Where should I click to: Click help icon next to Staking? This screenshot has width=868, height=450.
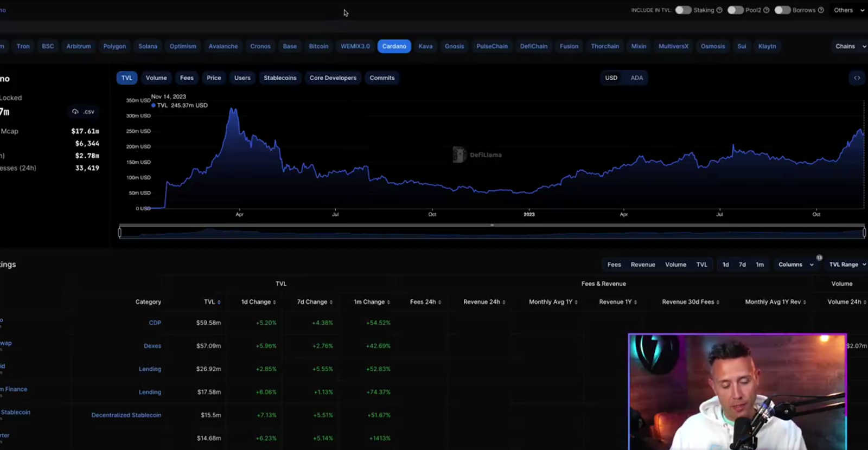[719, 10]
